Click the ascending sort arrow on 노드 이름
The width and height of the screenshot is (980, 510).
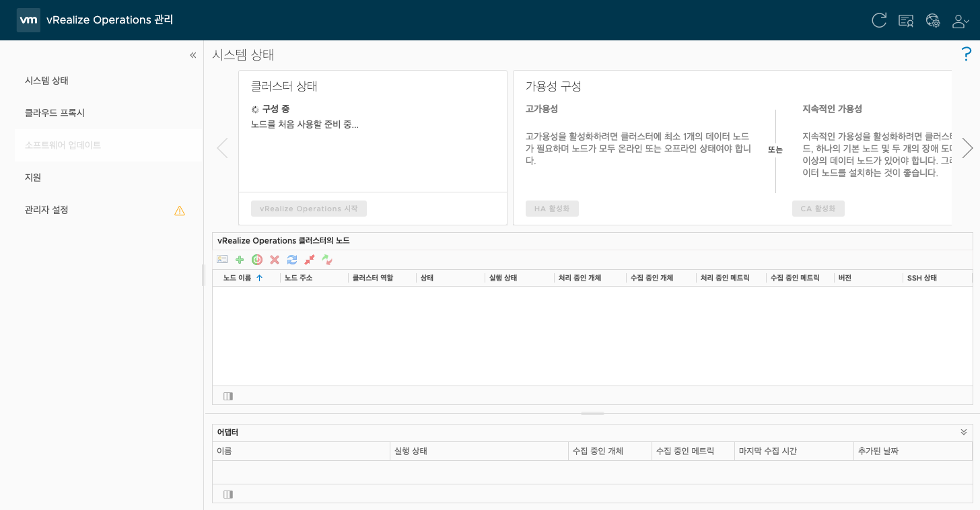pos(260,278)
